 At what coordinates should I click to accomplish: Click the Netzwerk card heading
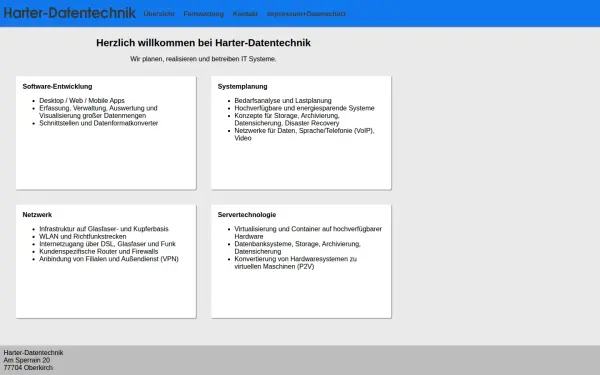(37, 215)
